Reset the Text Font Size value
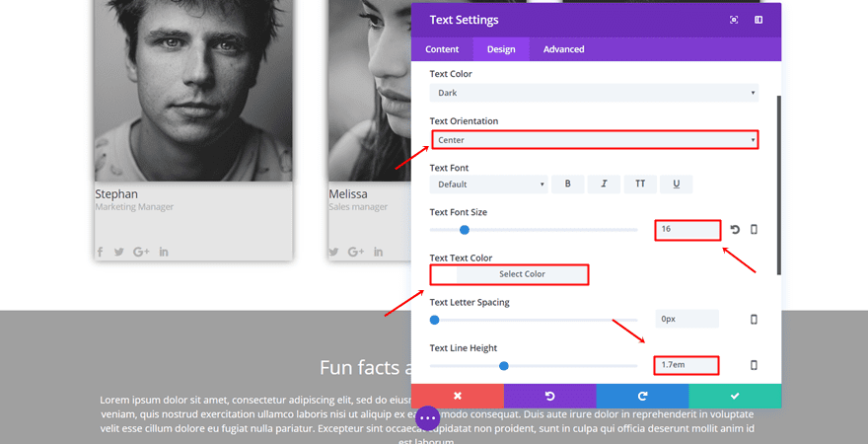Image resolution: width=868 pixels, height=444 pixels. [x=735, y=230]
